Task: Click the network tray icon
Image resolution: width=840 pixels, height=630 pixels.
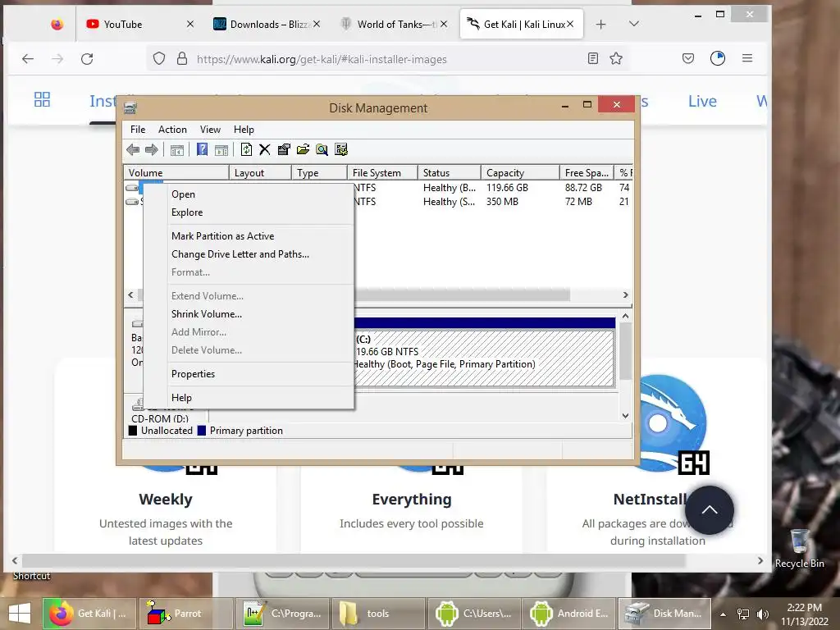Action: pyautogui.click(x=743, y=614)
